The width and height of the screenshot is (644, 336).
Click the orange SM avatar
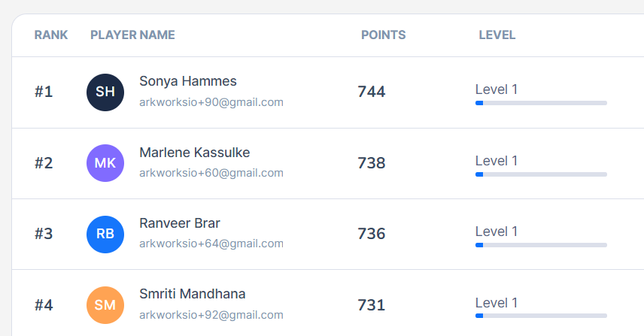105,305
